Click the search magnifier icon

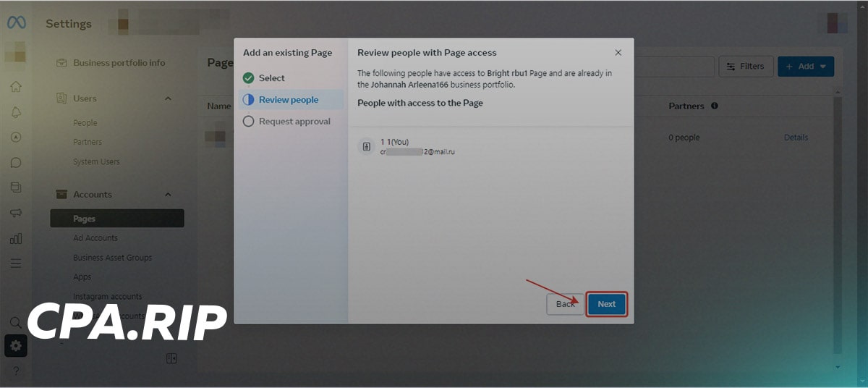(16, 322)
